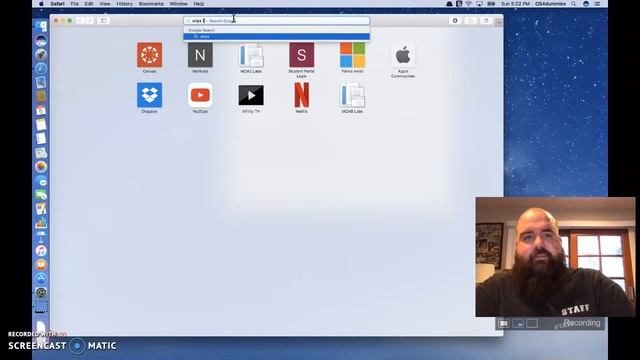Click the downloads button in Safari toolbar
Image resolution: width=640 pixels, height=360 pixels.
click(455, 20)
